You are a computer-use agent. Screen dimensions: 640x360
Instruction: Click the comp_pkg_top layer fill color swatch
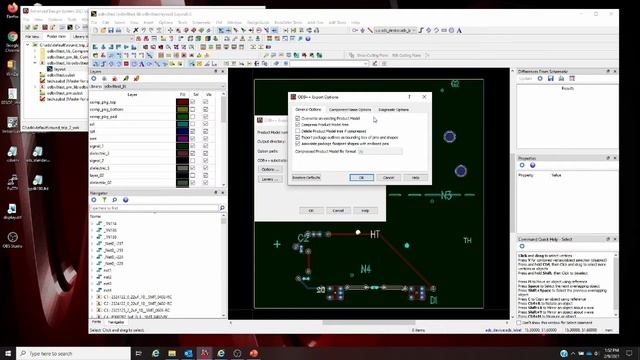[182, 102]
